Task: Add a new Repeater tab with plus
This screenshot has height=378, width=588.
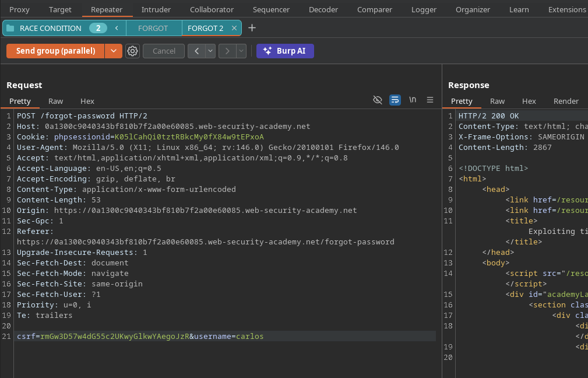Action: pos(252,28)
